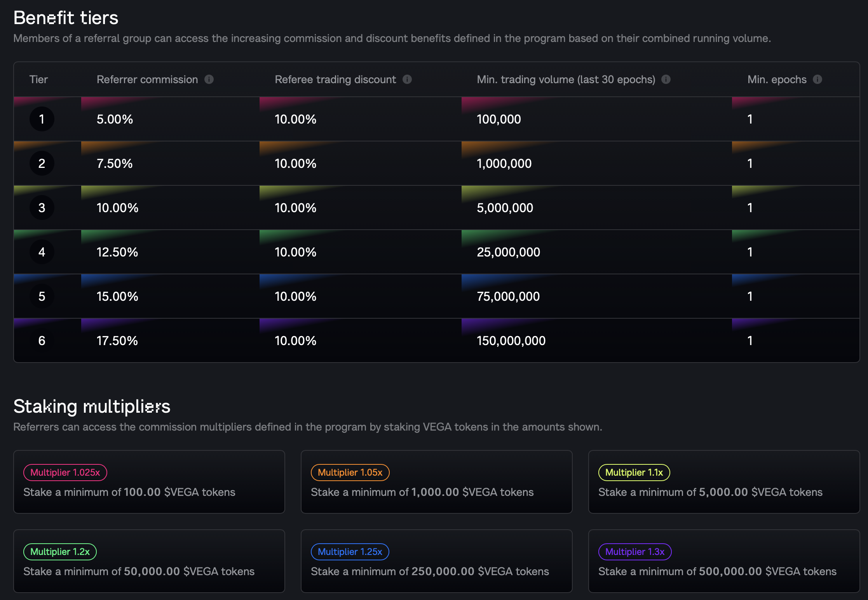Image resolution: width=868 pixels, height=600 pixels.
Task: Click the 15.00% commission value
Action: (117, 296)
